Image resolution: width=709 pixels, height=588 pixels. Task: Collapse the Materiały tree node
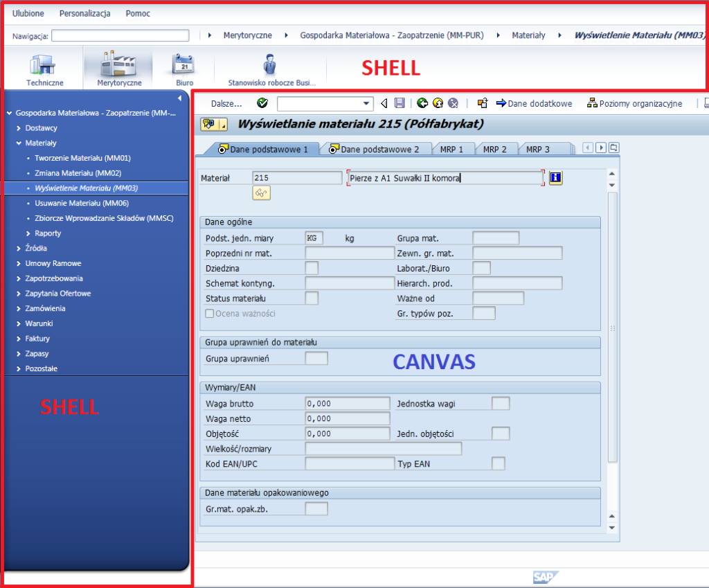(x=19, y=143)
